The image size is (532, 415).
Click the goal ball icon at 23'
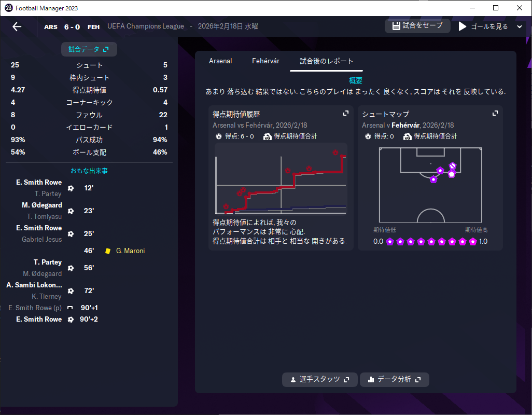point(71,211)
